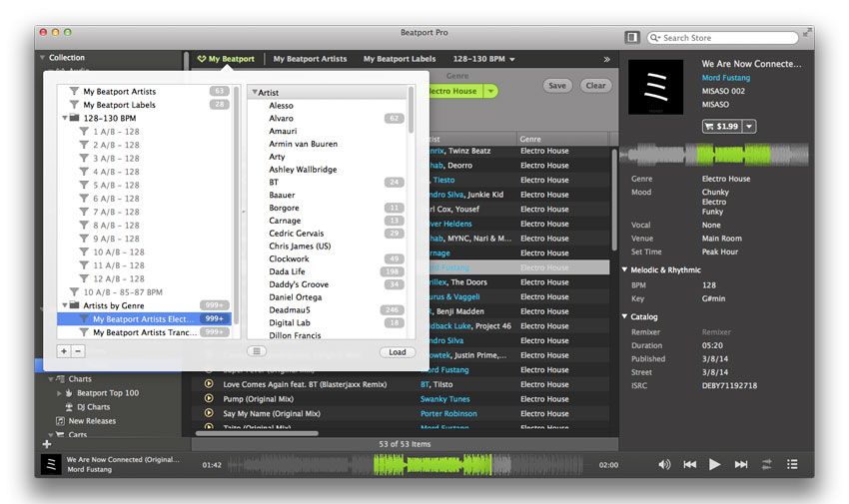Switch to My Beatport Artists tab
The height and width of the screenshot is (504, 849).
tap(310, 59)
